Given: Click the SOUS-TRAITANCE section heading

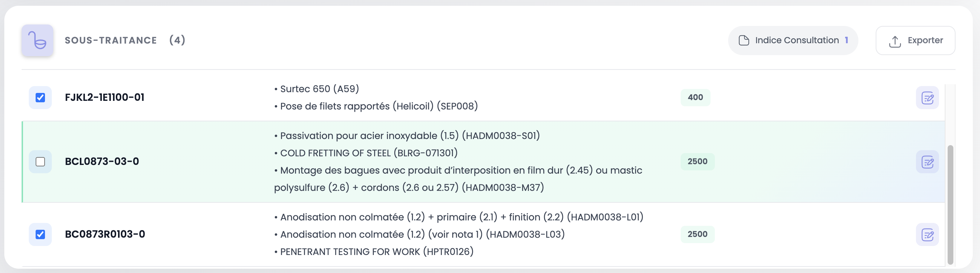Looking at the screenshot, I should point(111,40).
